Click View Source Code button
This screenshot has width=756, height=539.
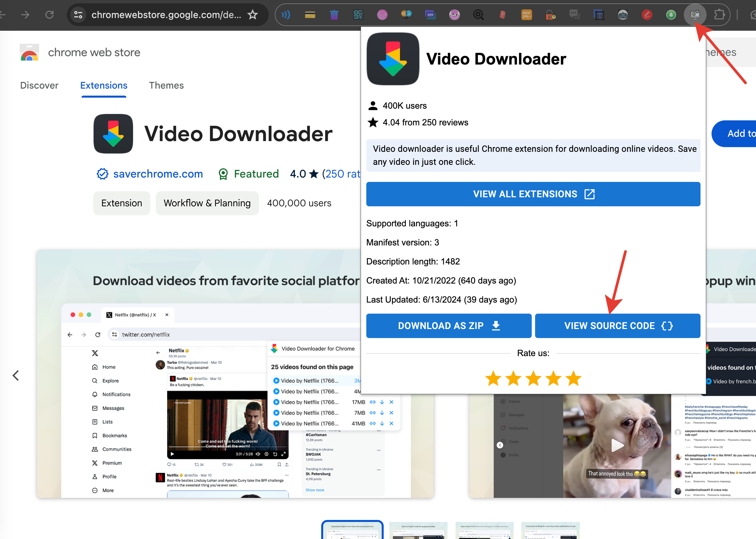click(x=617, y=326)
